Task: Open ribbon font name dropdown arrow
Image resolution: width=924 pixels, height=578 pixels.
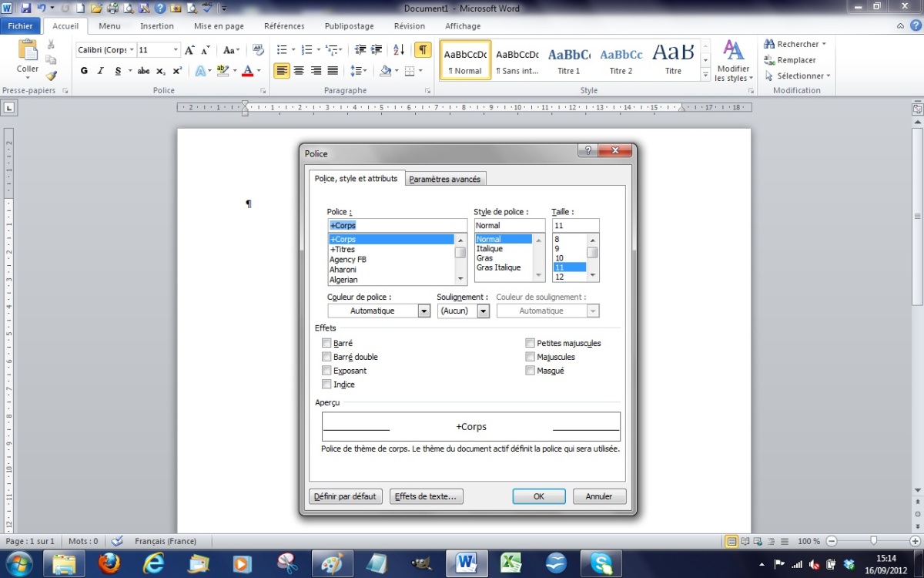Action: (132, 50)
